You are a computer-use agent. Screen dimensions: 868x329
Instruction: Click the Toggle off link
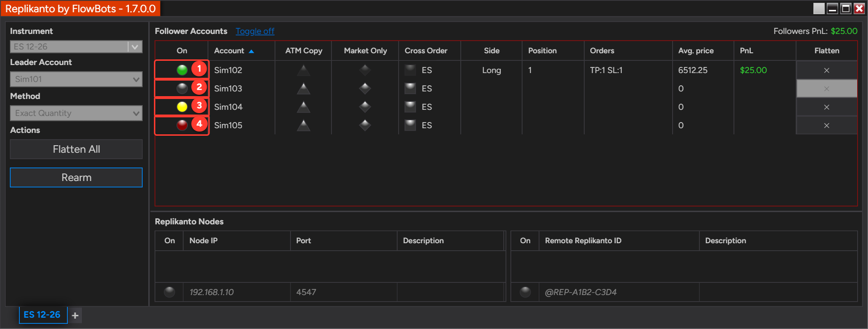255,31
